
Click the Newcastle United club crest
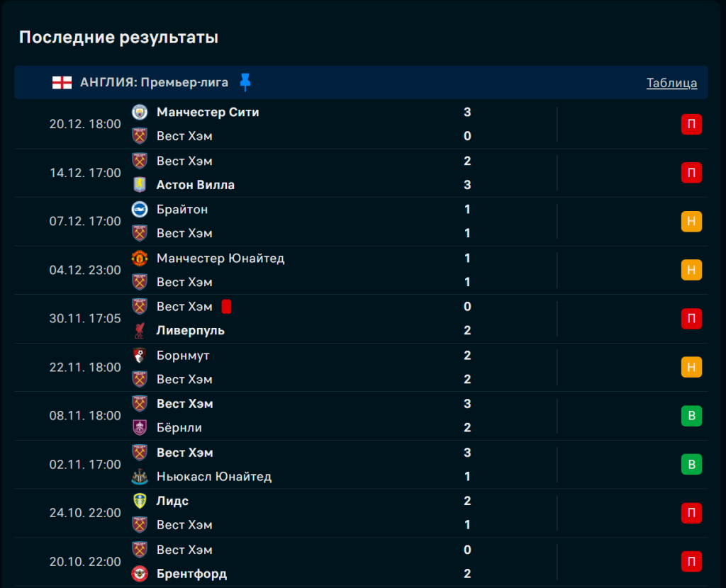pos(140,477)
